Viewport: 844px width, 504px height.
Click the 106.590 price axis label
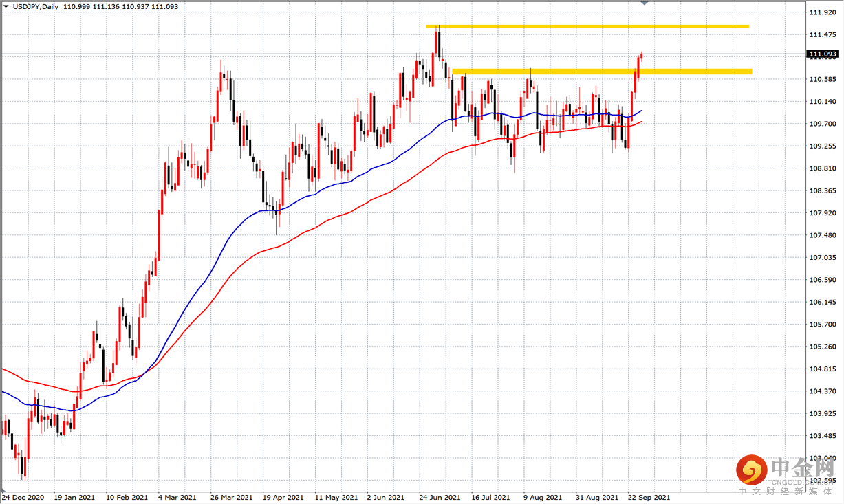pyautogui.click(x=823, y=280)
